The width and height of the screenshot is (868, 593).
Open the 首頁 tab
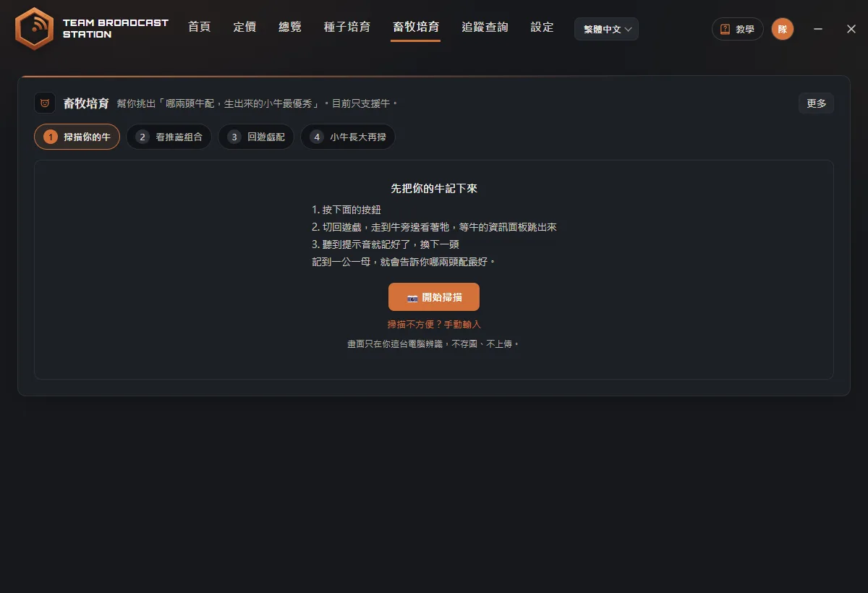199,27
